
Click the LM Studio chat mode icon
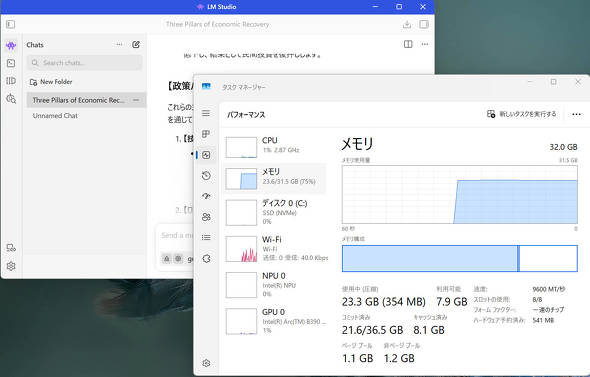point(11,46)
